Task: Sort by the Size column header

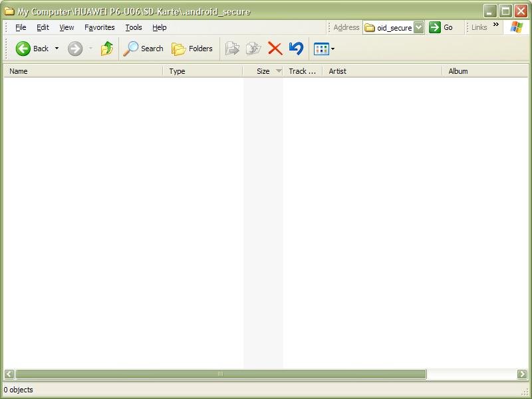Action: point(263,71)
